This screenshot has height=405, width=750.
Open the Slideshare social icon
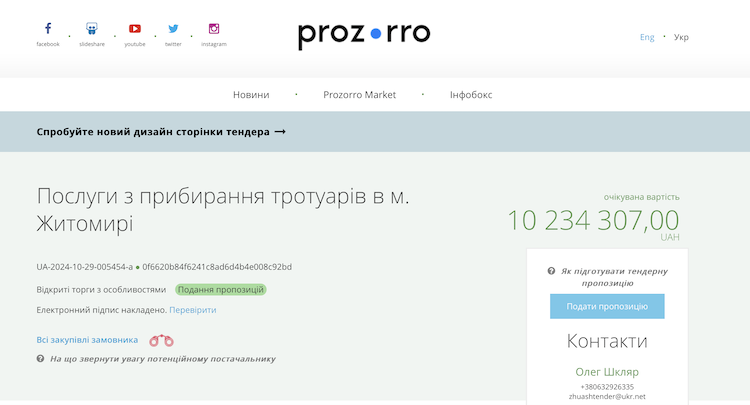click(x=92, y=29)
